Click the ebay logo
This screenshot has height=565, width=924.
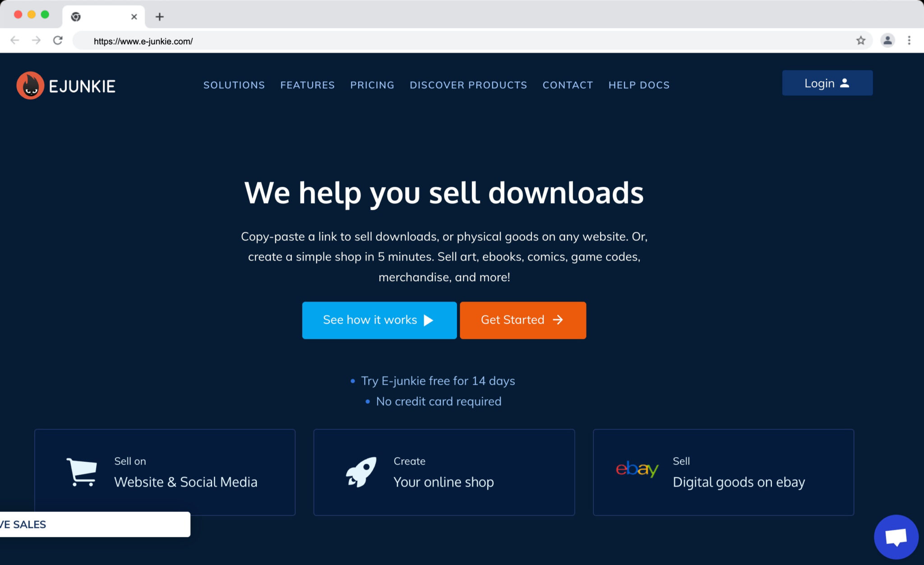click(x=637, y=469)
